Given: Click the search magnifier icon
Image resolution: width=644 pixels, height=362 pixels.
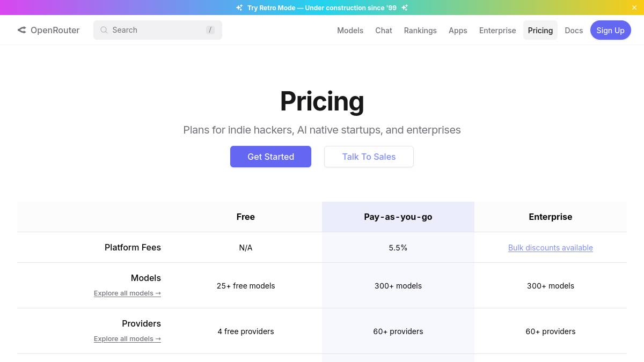Looking at the screenshot, I should tap(104, 30).
